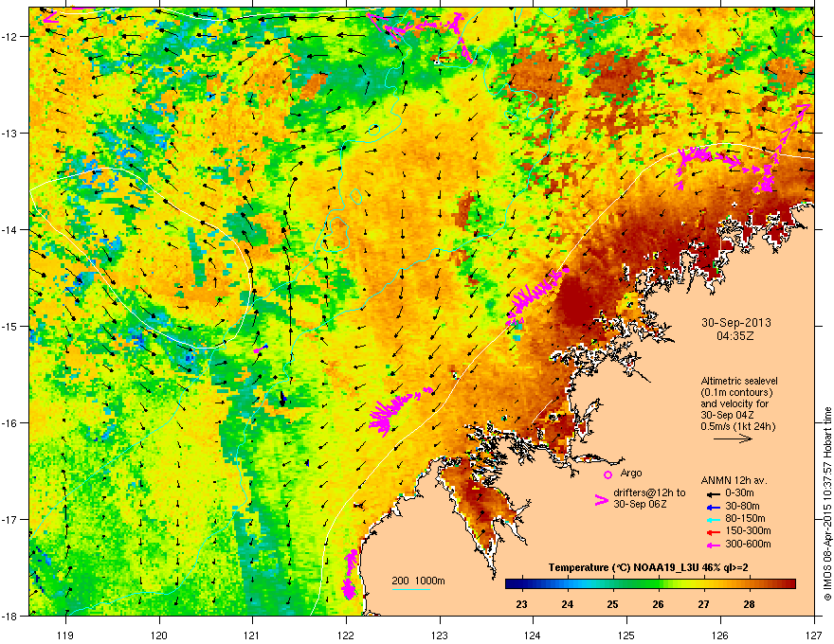This screenshot has height=644, width=834.
Task: Click the 30-80m depth label
Action: (x=742, y=507)
